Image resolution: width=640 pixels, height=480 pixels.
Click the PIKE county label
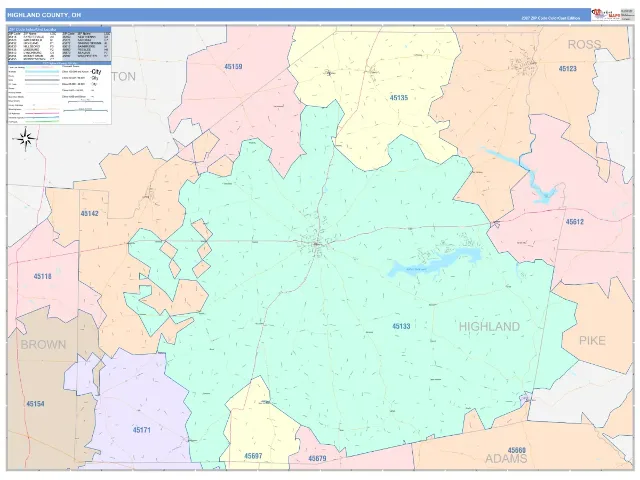point(592,340)
